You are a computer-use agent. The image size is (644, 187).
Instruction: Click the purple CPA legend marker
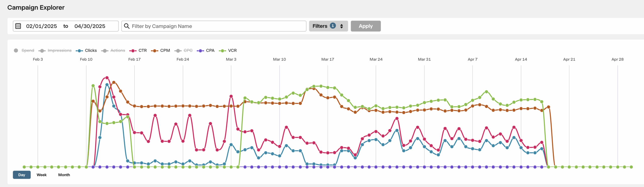200,51
